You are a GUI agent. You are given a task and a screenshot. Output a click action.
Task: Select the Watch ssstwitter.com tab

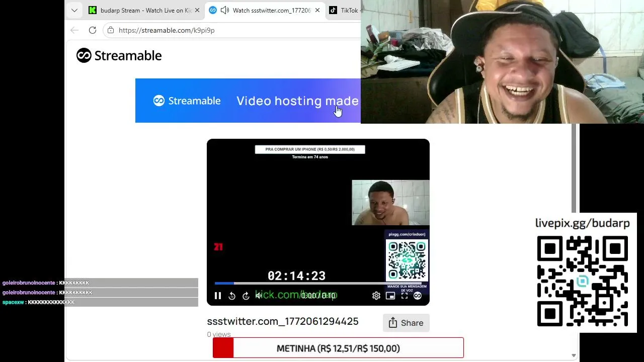265,10
